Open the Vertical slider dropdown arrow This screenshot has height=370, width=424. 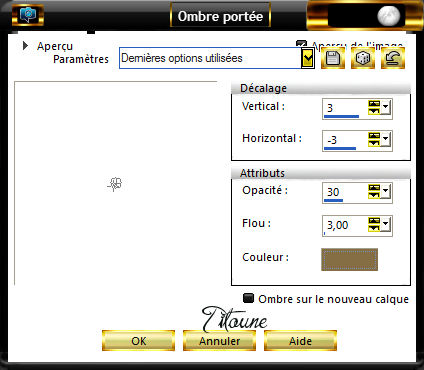pyautogui.click(x=386, y=108)
